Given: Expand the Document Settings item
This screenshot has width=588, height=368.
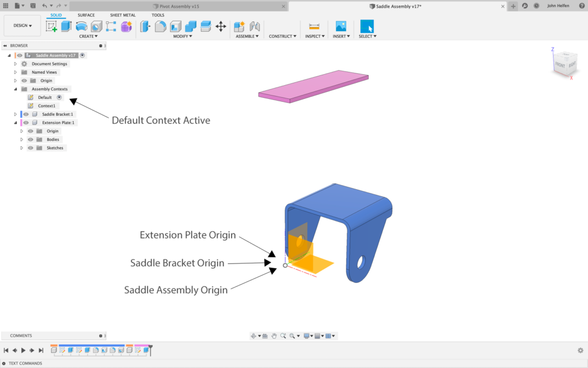Looking at the screenshot, I should click(x=15, y=63).
